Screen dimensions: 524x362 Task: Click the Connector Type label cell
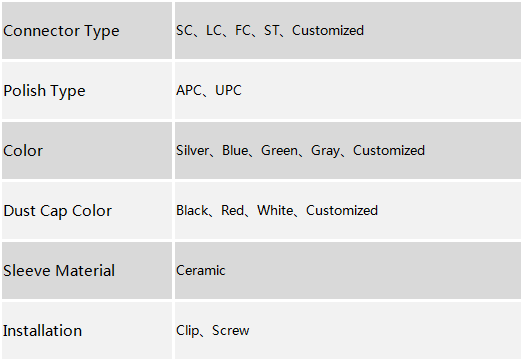pos(87,30)
